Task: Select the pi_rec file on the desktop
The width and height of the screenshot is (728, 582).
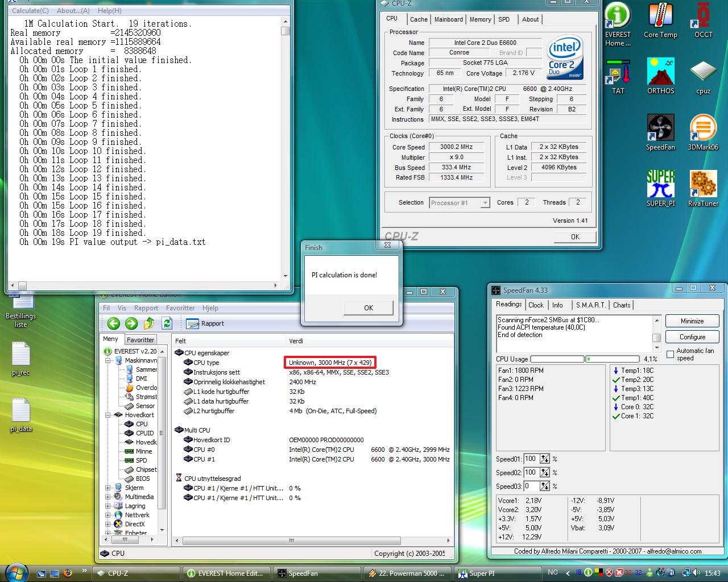Action: click(x=20, y=359)
